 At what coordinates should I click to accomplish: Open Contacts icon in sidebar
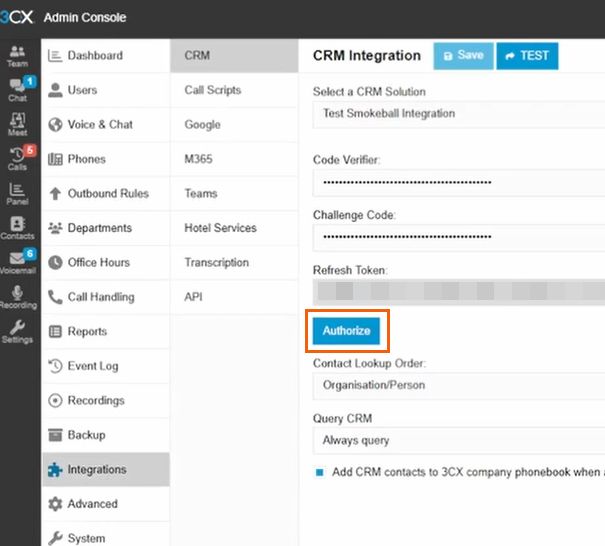(17, 228)
